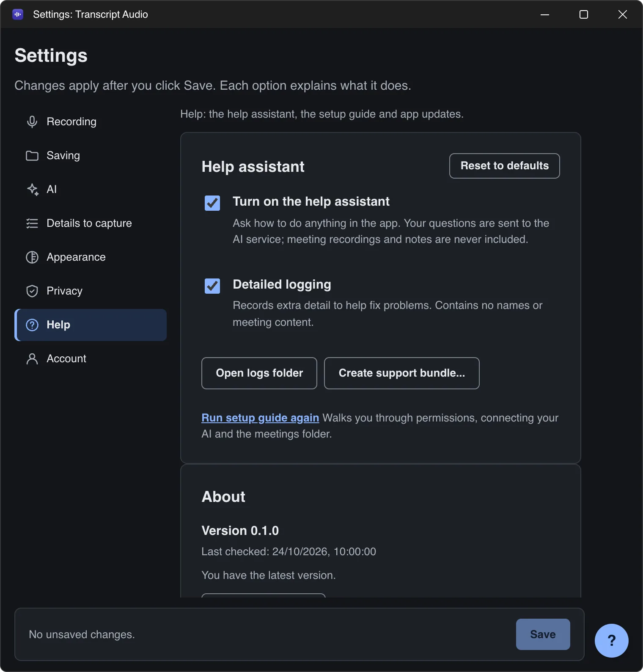Open the Details to capture section
This screenshot has width=643, height=672.
[x=91, y=223]
